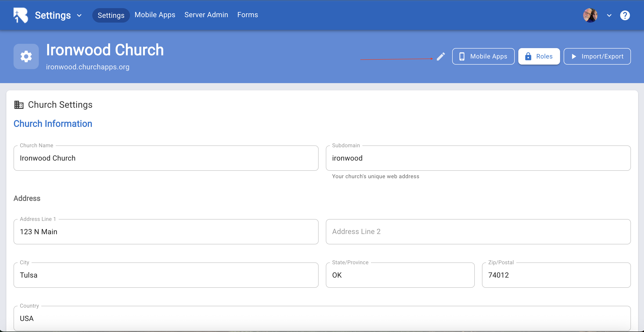Open the user account dropdown arrow
Viewport: 644px width, 332px height.
(609, 16)
